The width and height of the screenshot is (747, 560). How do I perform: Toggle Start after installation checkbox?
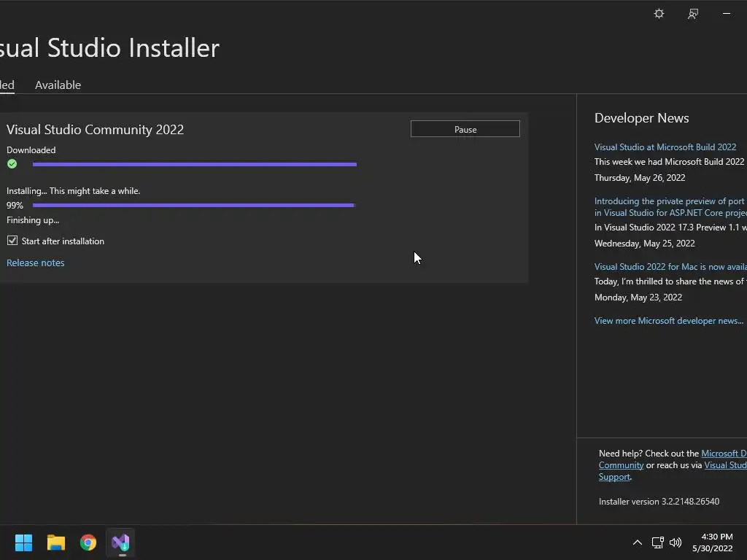pos(12,241)
